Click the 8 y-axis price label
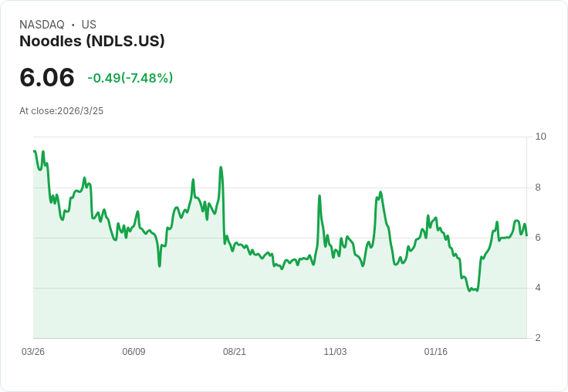Screen dimensions: 568x392 pos(538,188)
